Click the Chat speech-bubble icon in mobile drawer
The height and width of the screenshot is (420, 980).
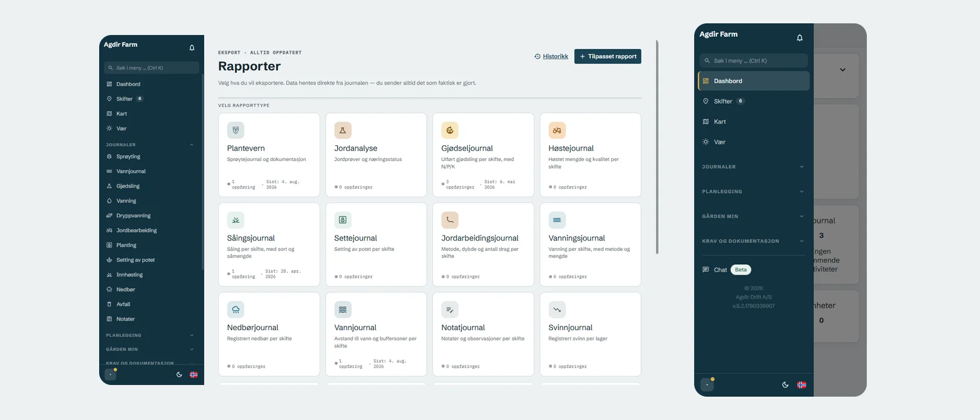point(706,269)
